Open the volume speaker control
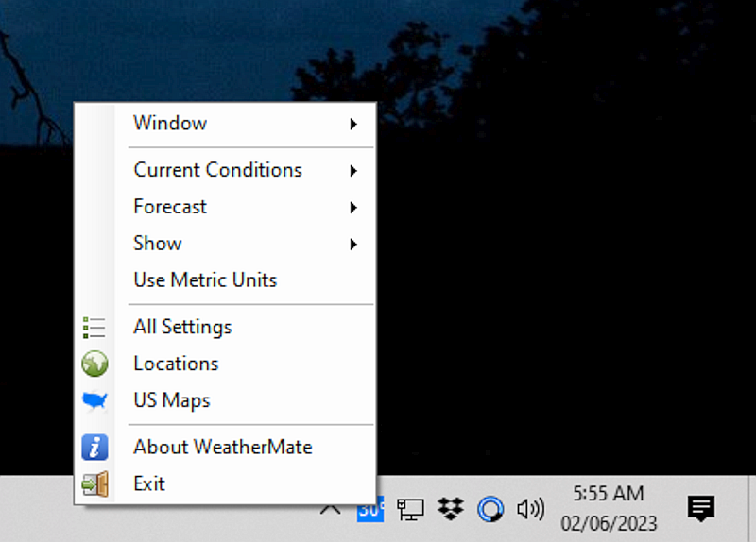Screen dimensions: 756x542 (530, 509)
